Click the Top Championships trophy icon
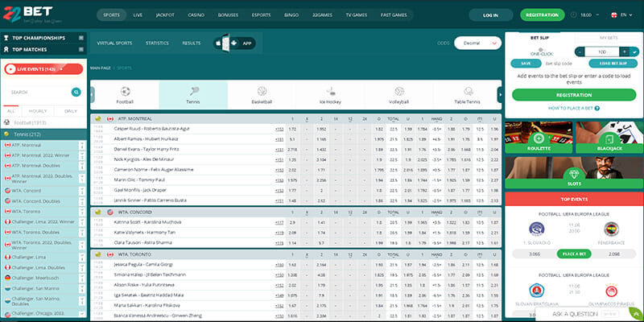Image resolution: width=644 pixels, height=322 pixels. pyautogui.click(x=6, y=38)
